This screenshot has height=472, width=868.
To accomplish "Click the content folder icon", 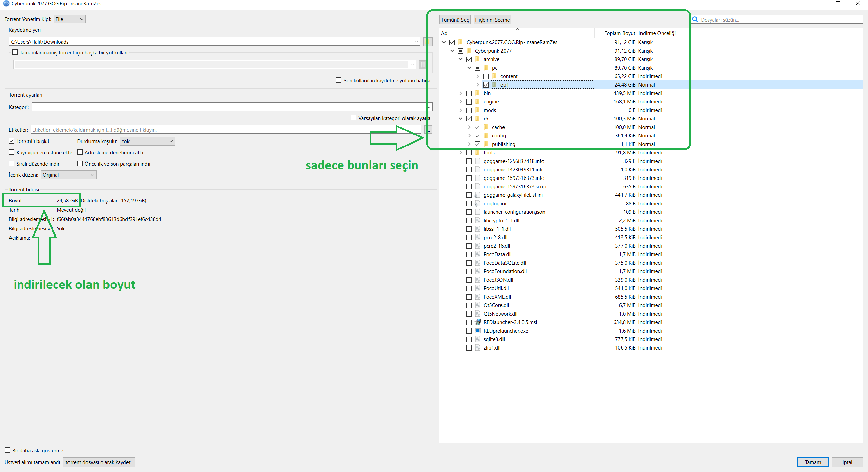I will pos(494,76).
